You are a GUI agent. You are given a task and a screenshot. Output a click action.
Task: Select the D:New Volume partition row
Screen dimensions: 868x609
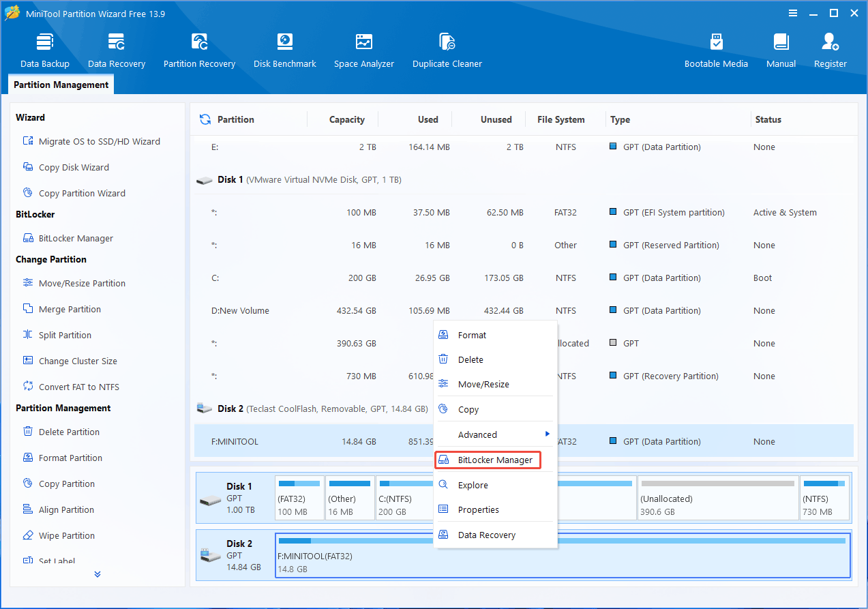point(524,310)
